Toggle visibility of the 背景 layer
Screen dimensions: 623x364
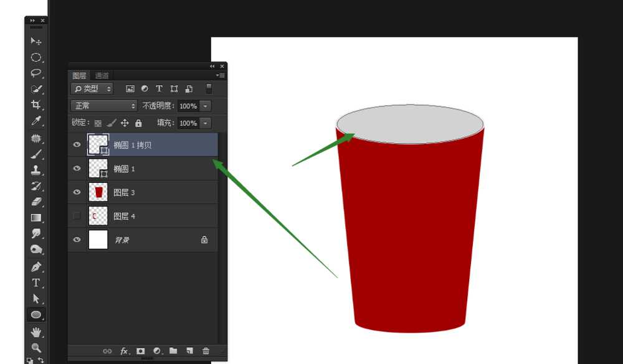click(77, 240)
